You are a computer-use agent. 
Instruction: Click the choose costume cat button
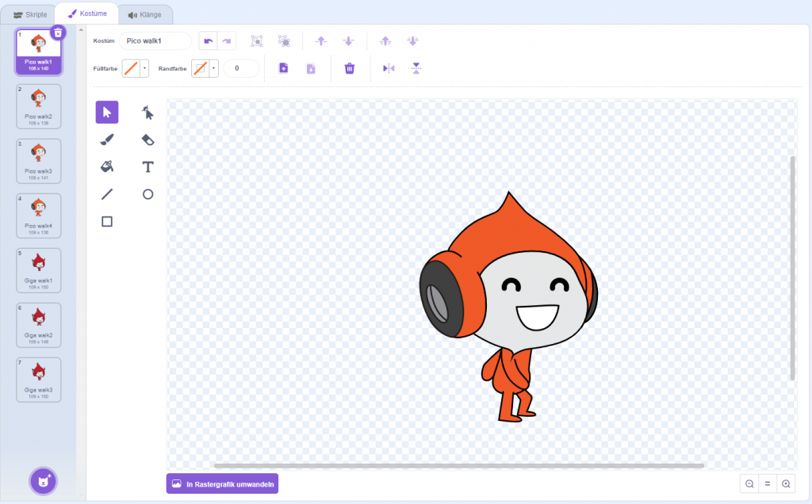point(44,481)
